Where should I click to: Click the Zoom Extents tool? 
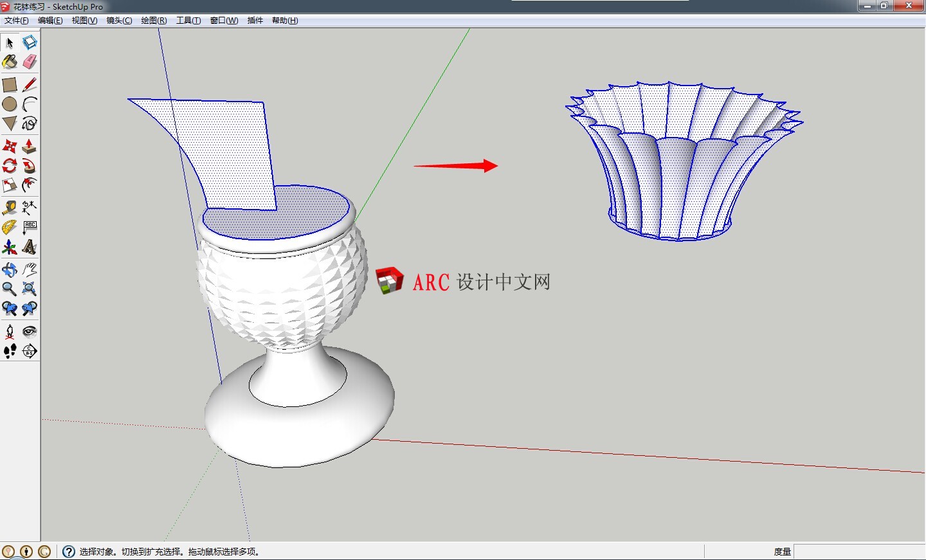coord(30,289)
